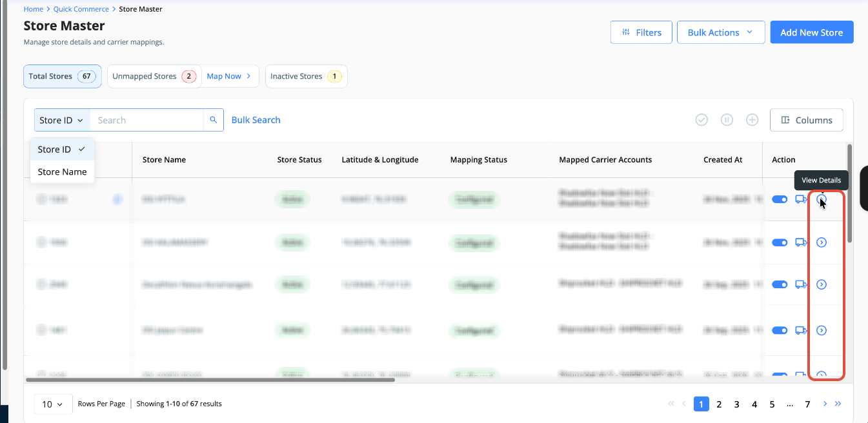Select the Total Stores tab
Viewport: 868px width, 423px height.
coord(63,76)
